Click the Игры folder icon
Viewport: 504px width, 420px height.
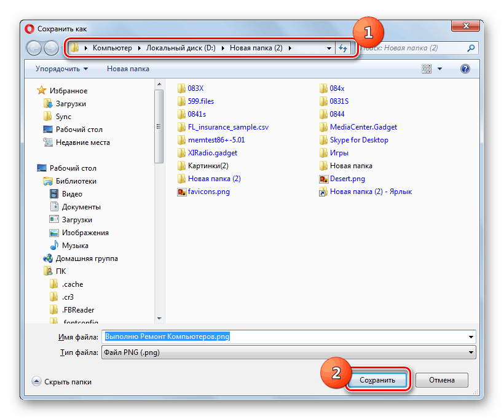(x=323, y=153)
